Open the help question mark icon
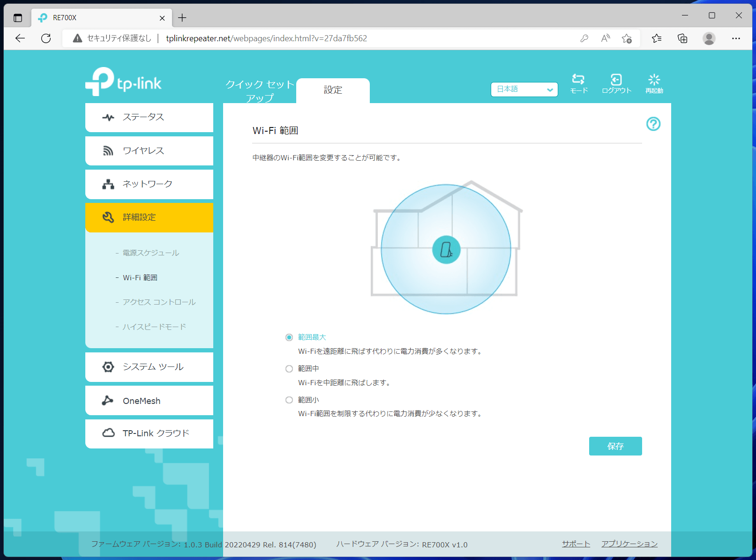Screen dimensions: 756x560 (x=653, y=124)
